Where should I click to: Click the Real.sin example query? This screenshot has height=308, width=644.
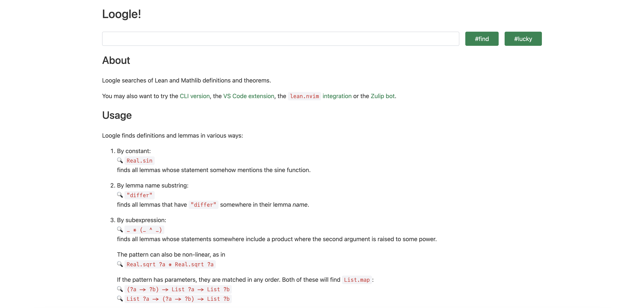140,161
